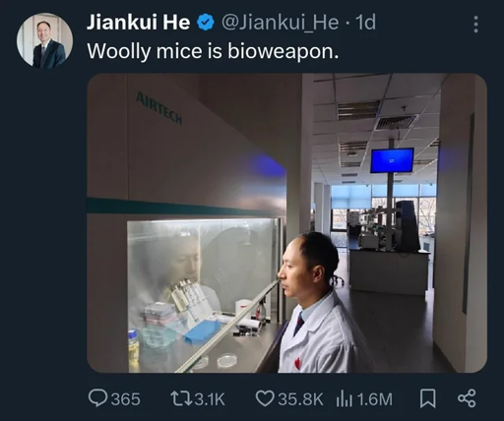The image size is (504, 421).
Task: Click the 35.8K likes count
Action: tap(300, 399)
